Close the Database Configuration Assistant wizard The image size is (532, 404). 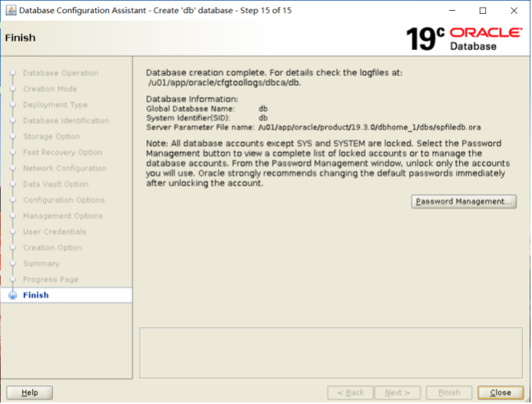(x=500, y=392)
